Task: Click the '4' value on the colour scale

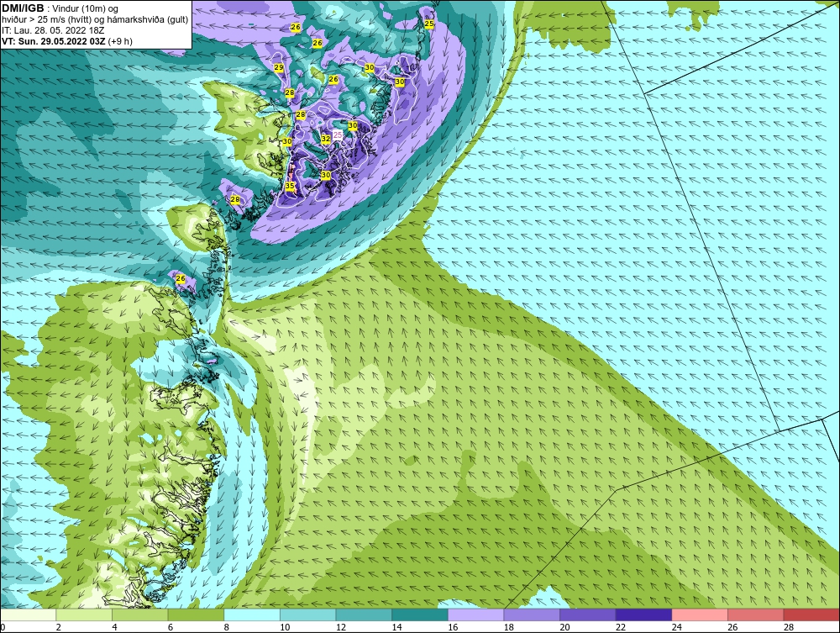Action: (114, 627)
